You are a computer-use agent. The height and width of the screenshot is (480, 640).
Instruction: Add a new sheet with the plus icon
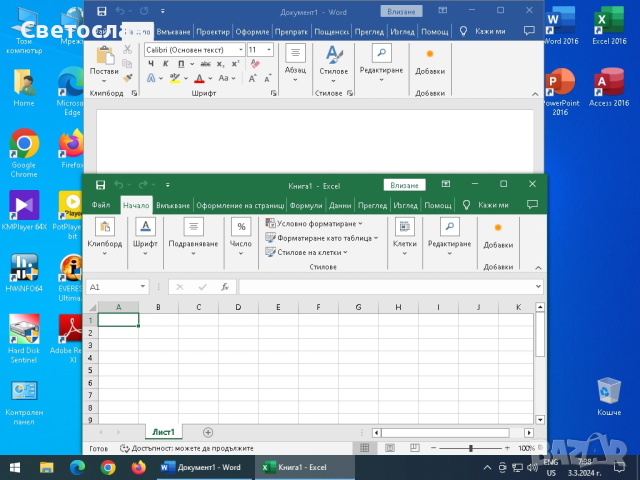pyautogui.click(x=208, y=432)
